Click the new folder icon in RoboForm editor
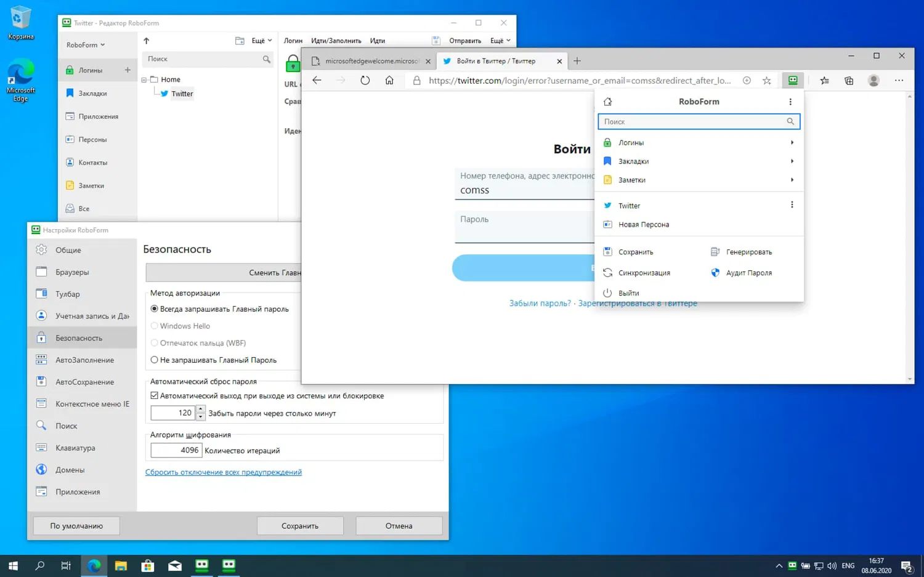 point(240,41)
